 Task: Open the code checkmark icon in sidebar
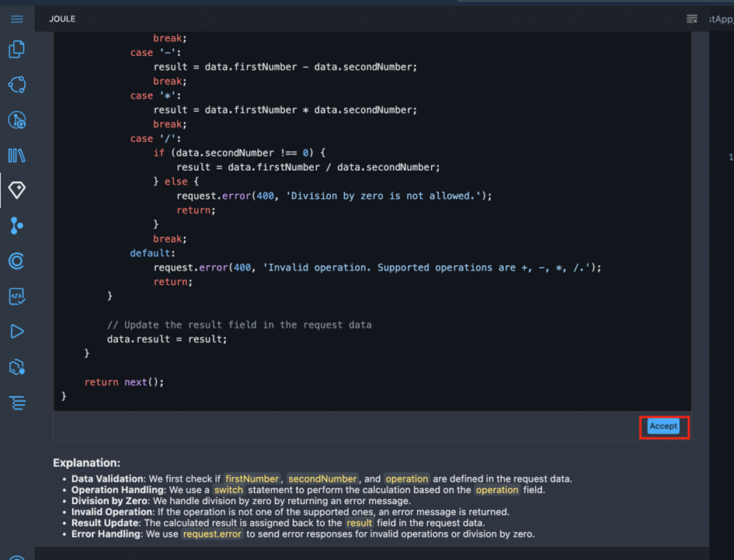pyautogui.click(x=16, y=296)
